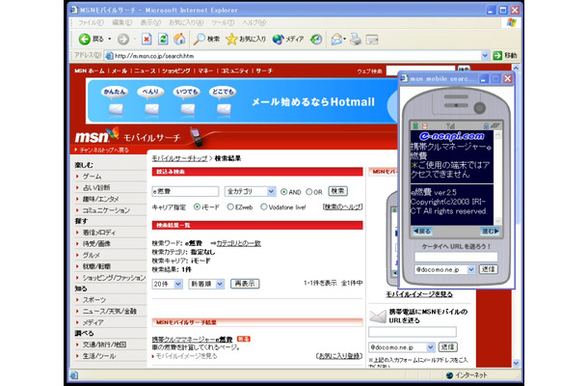The image size is (588, 386).
Task: Select iモード carrier radio button
Action: pos(197,207)
